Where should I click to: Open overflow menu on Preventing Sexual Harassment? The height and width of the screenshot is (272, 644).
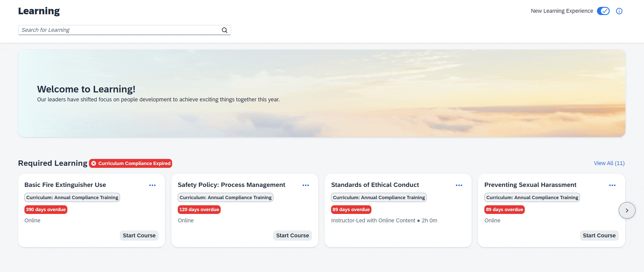coord(612,185)
